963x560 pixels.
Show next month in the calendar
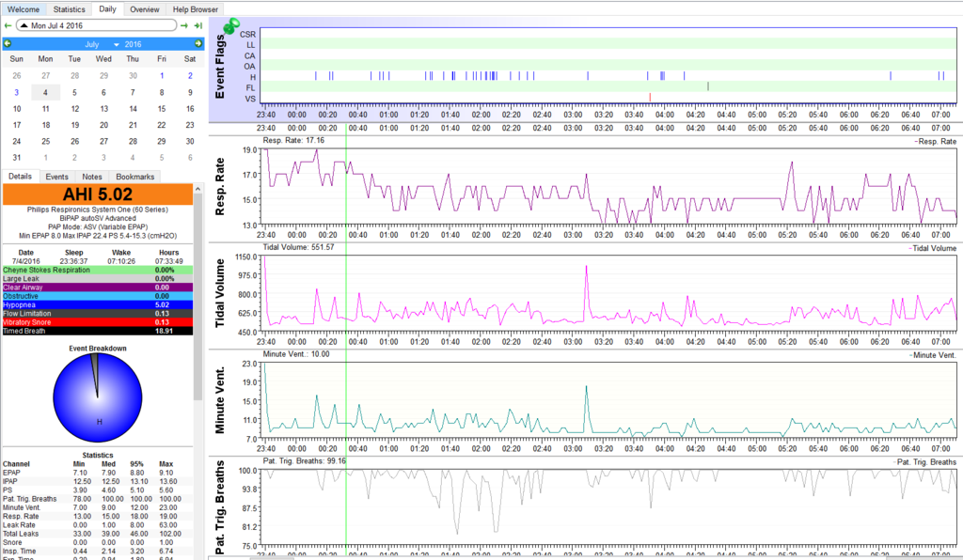pyautogui.click(x=198, y=44)
